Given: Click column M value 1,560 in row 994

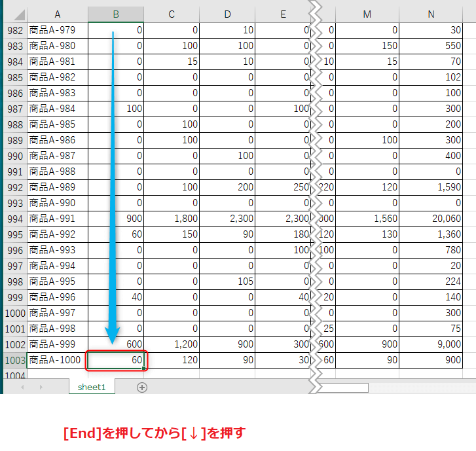Looking at the screenshot, I should click(367, 219).
